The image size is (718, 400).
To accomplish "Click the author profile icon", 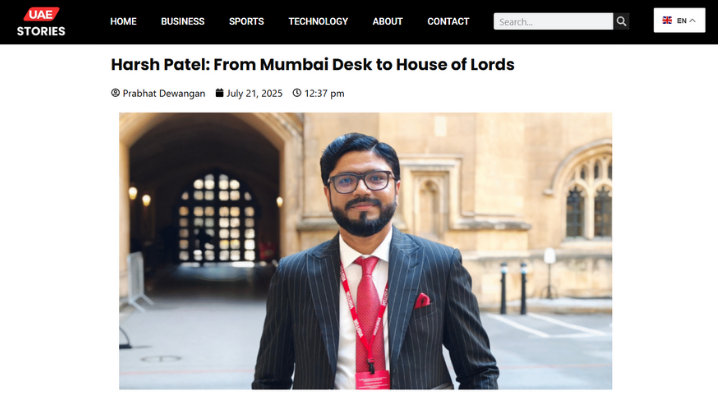I will (115, 93).
